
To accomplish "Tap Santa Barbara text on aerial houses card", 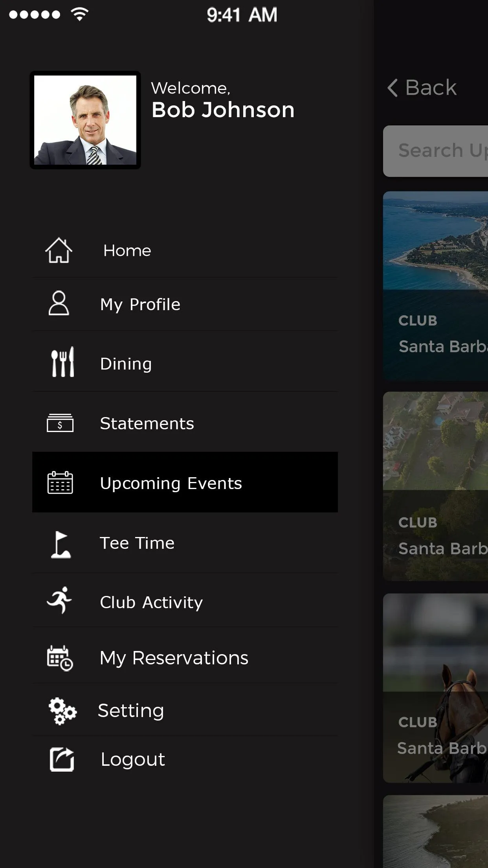I will pos(443,548).
